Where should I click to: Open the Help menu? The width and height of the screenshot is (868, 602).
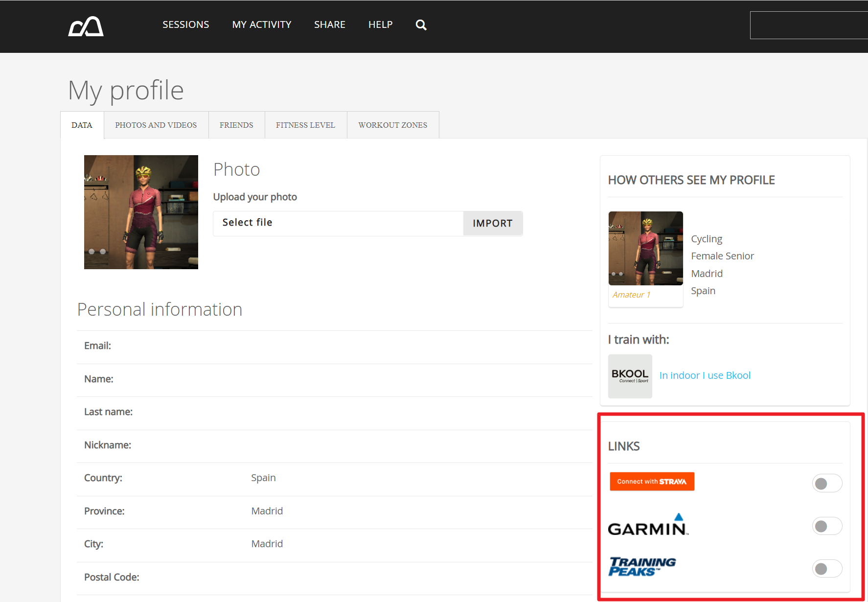(x=380, y=24)
